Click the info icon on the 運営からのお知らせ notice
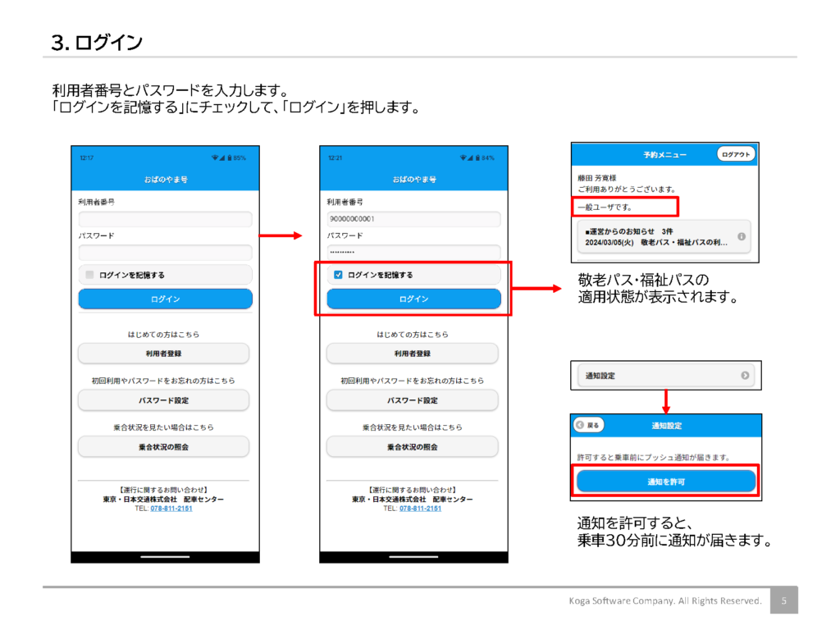 pyautogui.click(x=741, y=237)
